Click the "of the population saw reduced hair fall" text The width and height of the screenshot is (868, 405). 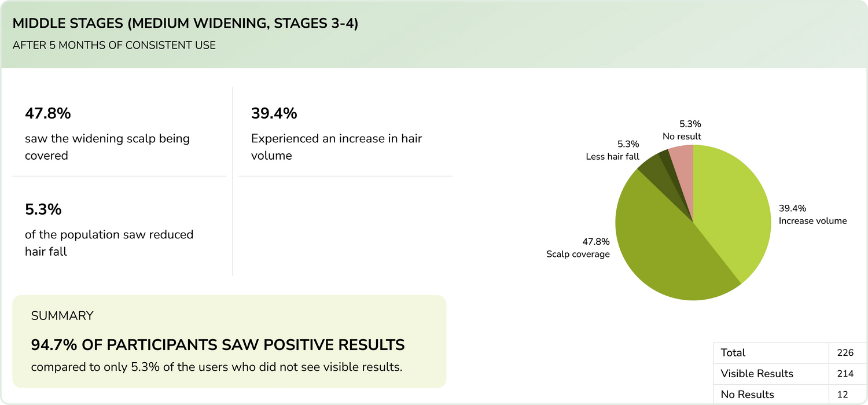coord(109,243)
